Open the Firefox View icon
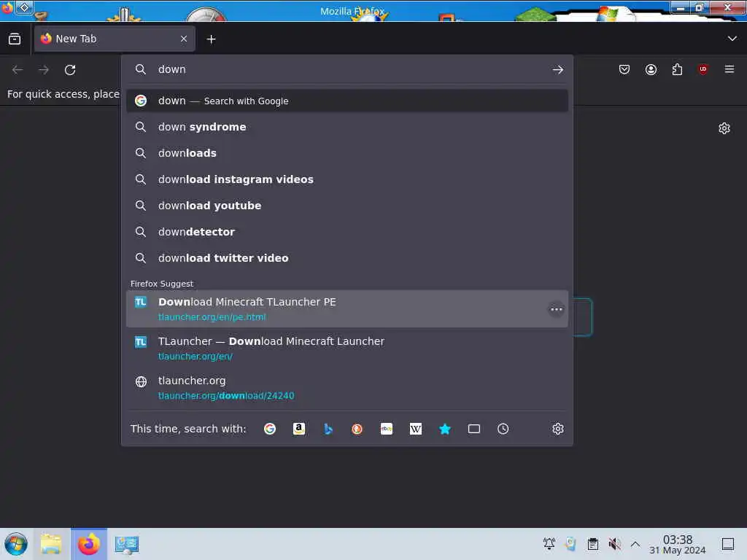 click(x=15, y=39)
